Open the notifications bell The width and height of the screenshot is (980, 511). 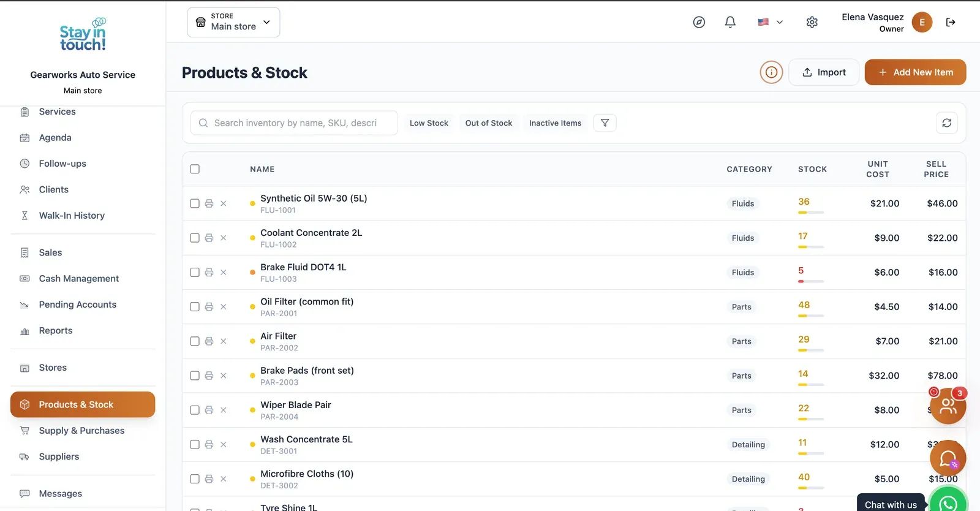coord(730,22)
